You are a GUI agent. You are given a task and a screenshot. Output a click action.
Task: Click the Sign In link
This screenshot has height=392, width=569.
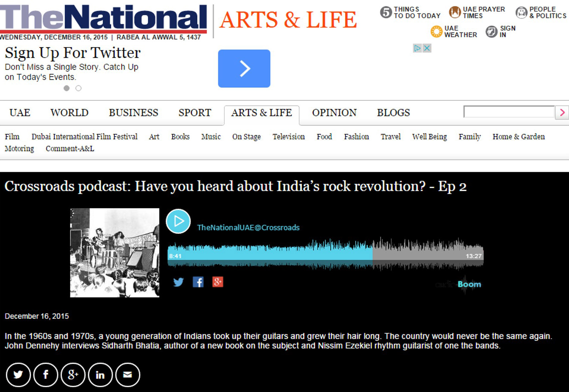click(x=500, y=32)
